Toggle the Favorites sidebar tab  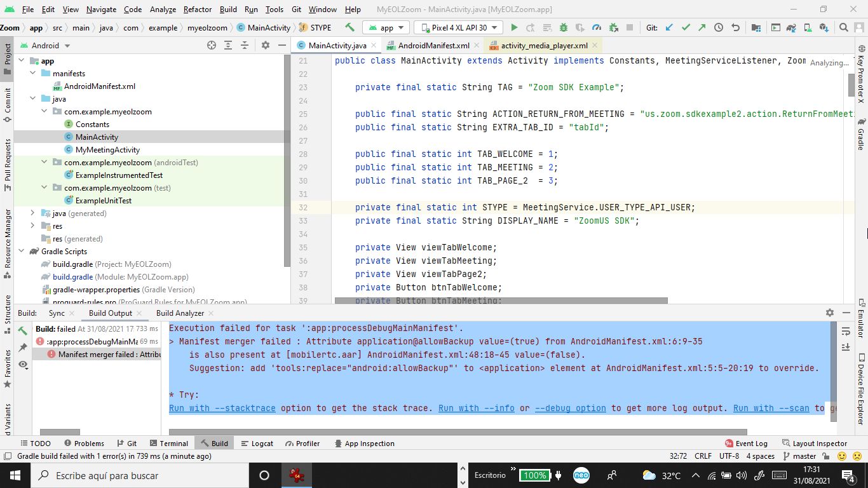tap(8, 369)
